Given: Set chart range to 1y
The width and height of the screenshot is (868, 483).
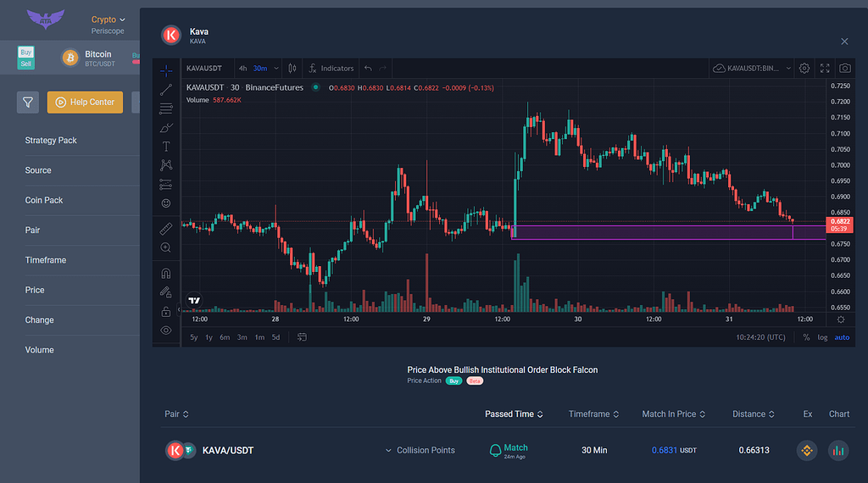Looking at the screenshot, I should point(209,337).
